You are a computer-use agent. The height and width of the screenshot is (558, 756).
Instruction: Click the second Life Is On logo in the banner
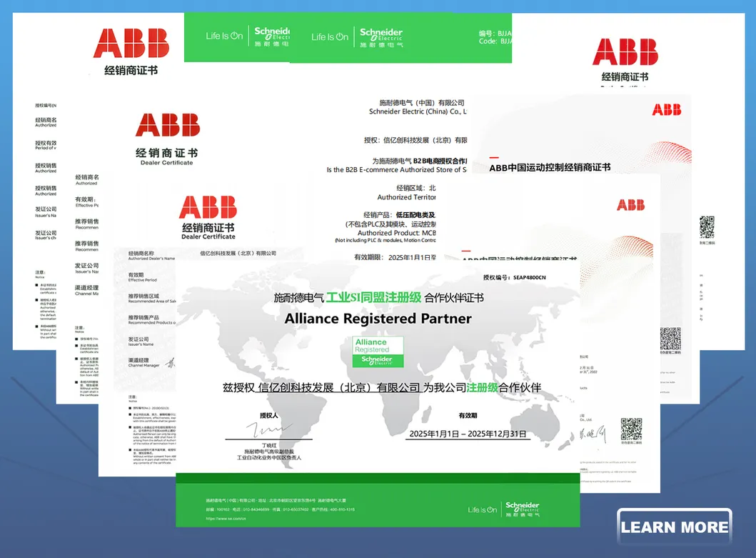tap(330, 36)
